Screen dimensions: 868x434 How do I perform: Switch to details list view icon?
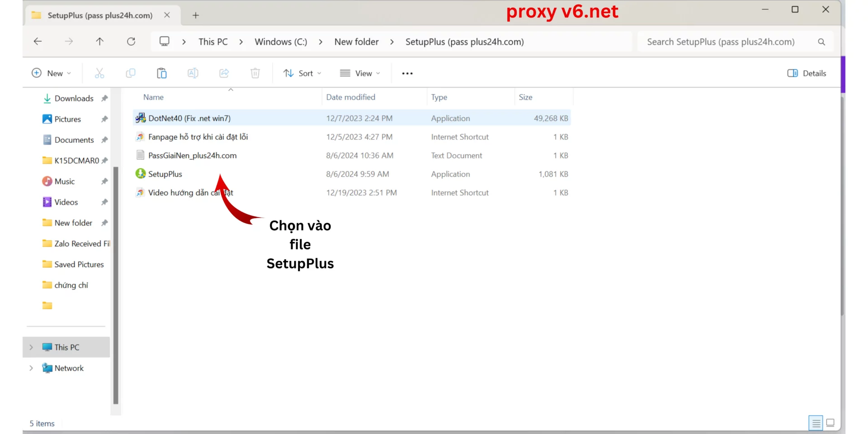816,423
